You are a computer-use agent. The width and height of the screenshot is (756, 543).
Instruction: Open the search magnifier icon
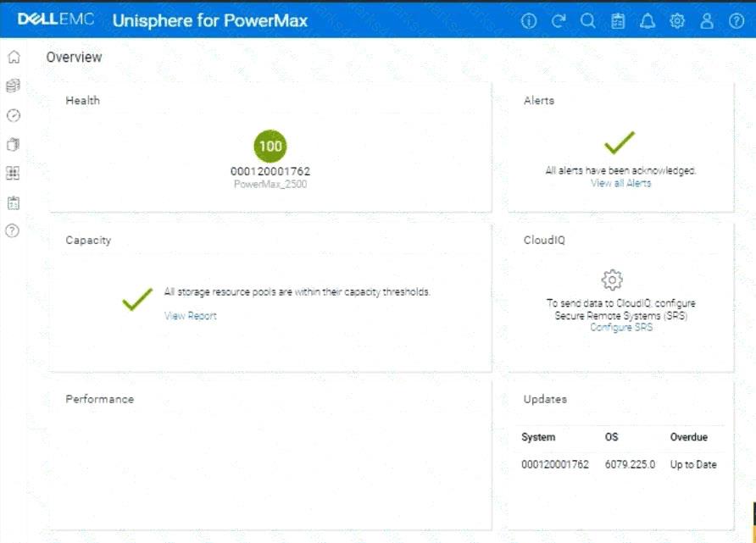[x=588, y=21]
